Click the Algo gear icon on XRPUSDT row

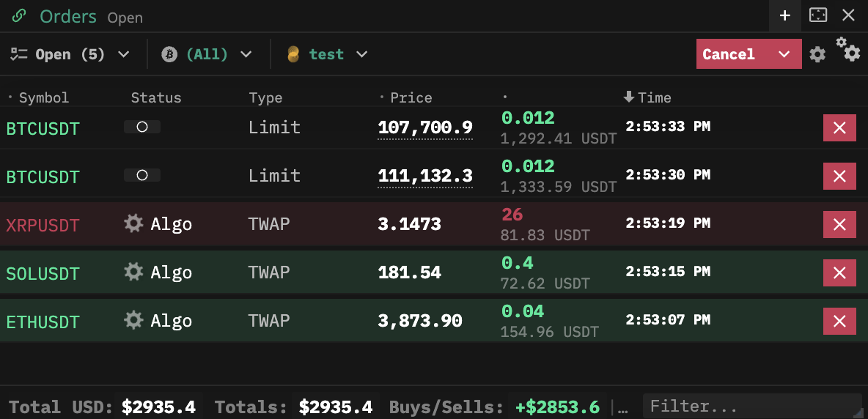(133, 223)
